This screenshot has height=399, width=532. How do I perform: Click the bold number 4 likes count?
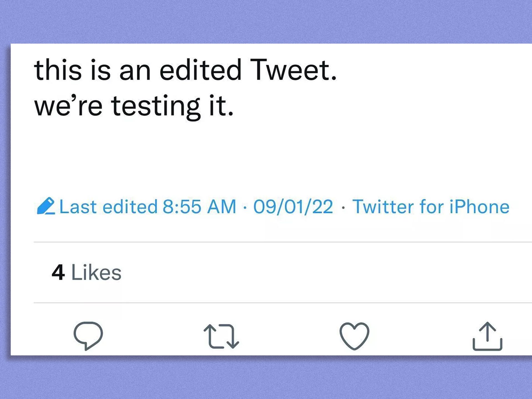(x=58, y=272)
